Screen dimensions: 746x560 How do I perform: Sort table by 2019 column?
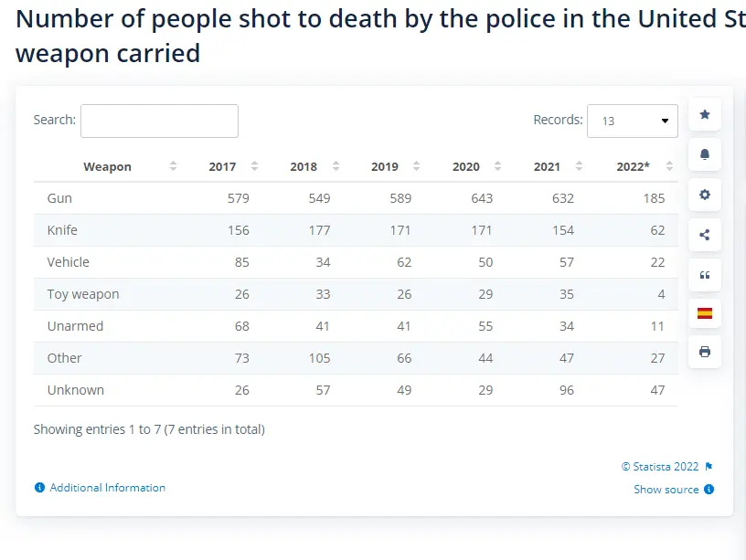pos(385,166)
